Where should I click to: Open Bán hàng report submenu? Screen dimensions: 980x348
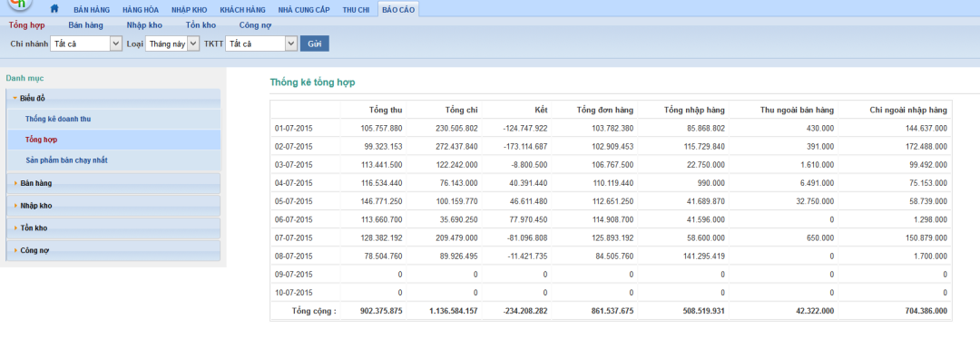coord(85,25)
